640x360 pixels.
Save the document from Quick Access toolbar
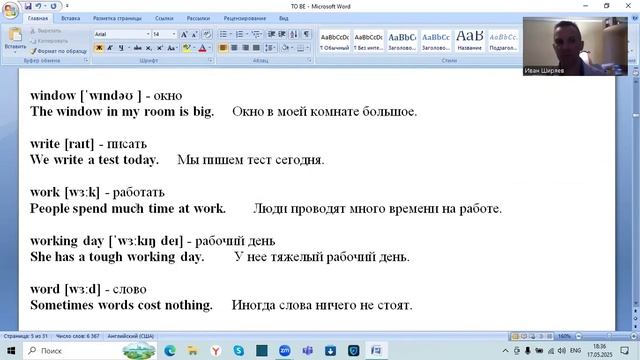point(28,6)
